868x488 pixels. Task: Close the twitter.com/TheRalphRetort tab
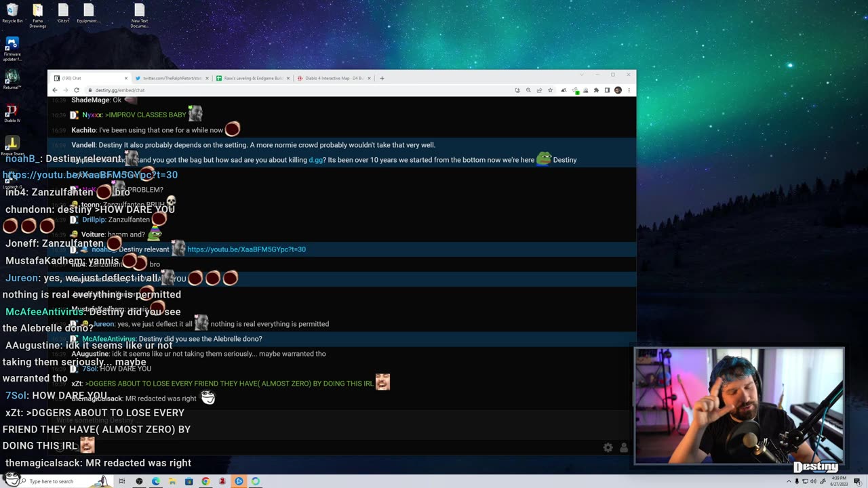click(207, 78)
